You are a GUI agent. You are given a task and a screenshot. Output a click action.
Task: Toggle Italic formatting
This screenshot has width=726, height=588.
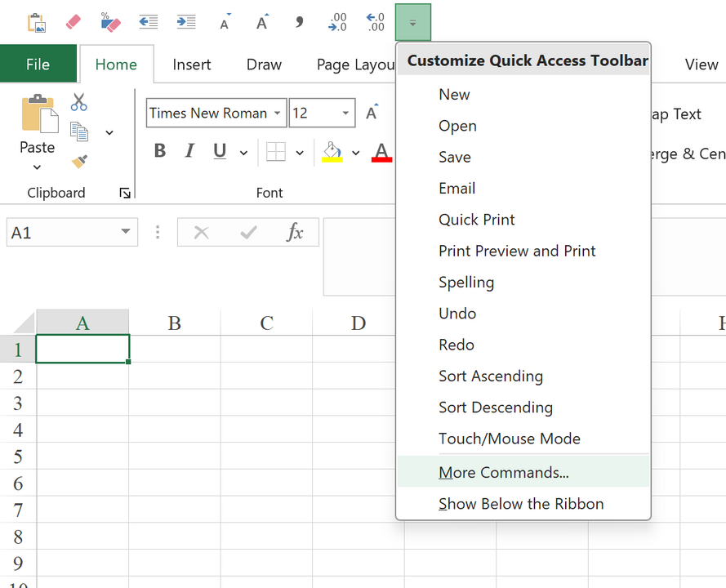click(189, 151)
